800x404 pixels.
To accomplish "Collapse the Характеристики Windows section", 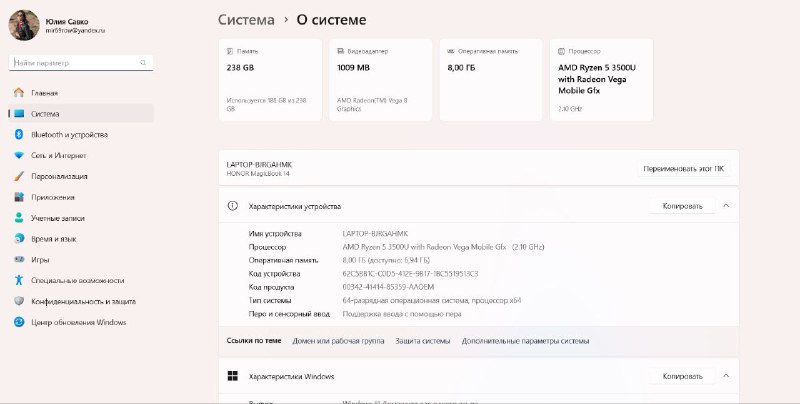I will [x=726, y=376].
